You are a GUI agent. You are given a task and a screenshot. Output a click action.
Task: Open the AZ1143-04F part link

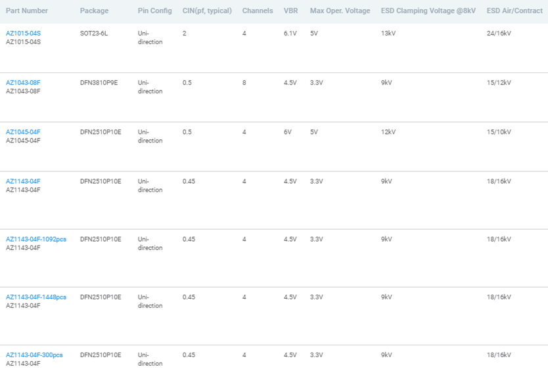pyautogui.click(x=23, y=181)
